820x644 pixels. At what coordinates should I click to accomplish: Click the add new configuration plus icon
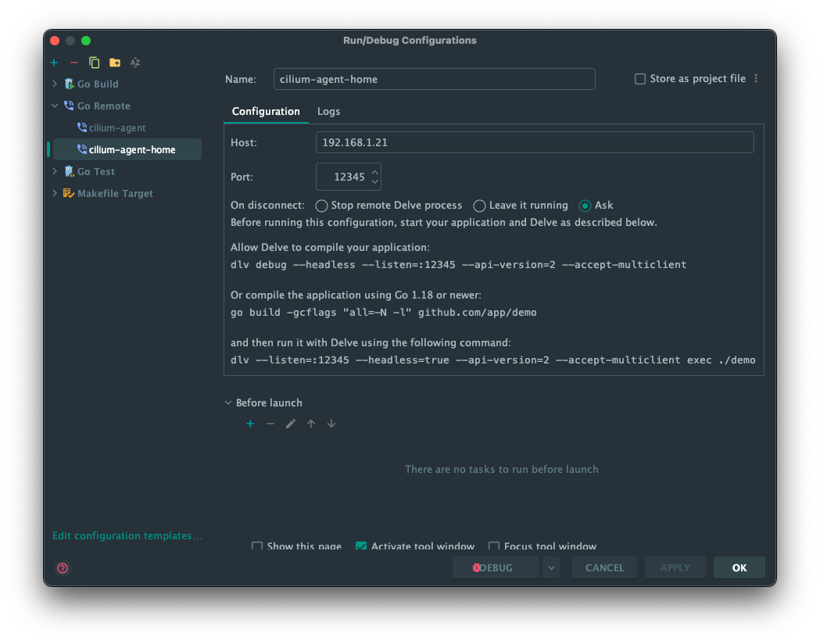pos(54,63)
